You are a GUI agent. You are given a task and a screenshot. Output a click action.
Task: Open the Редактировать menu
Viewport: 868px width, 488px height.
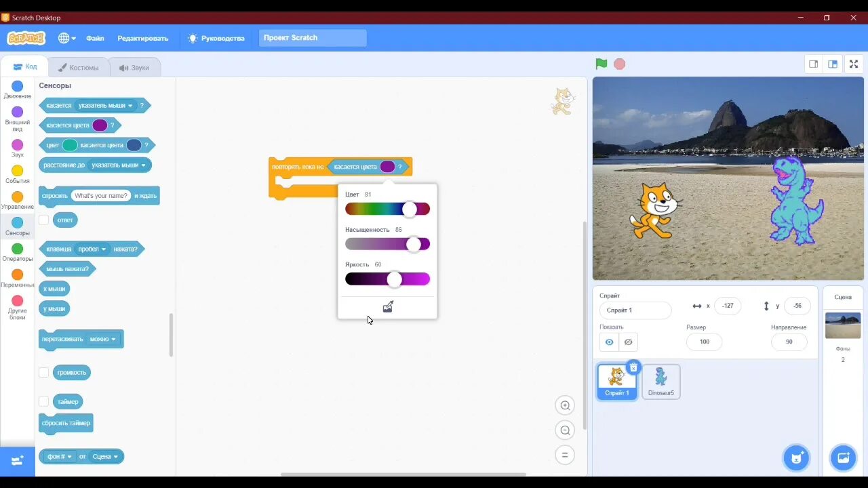point(142,38)
